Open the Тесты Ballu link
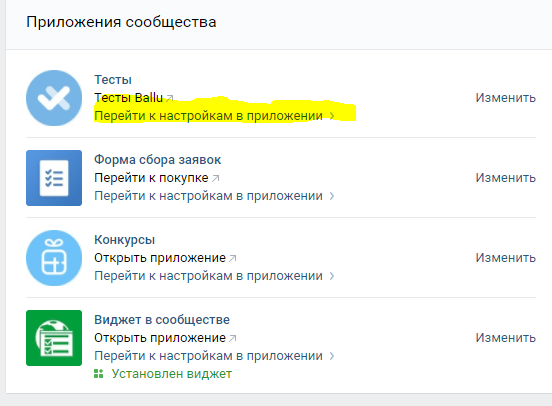552x406 pixels. (128, 98)
